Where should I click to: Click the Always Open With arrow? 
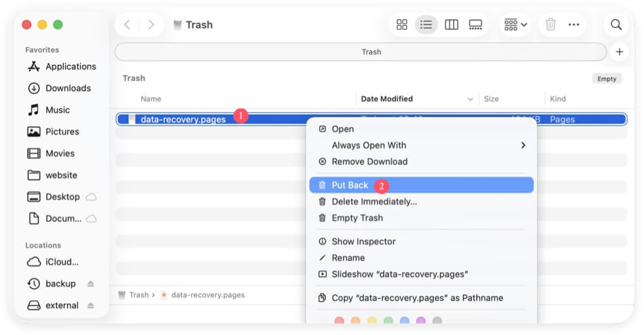[523, 146]
